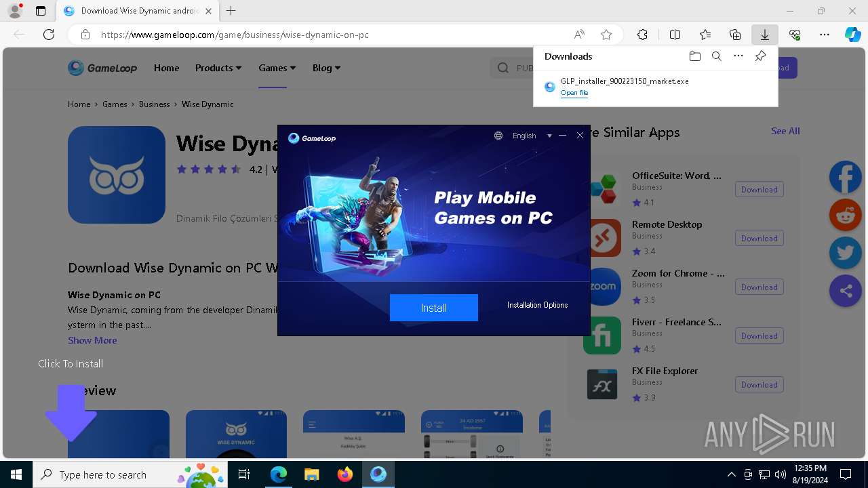Click the Games breadcrumb link
868x488 pixels.
pos(115,104)
